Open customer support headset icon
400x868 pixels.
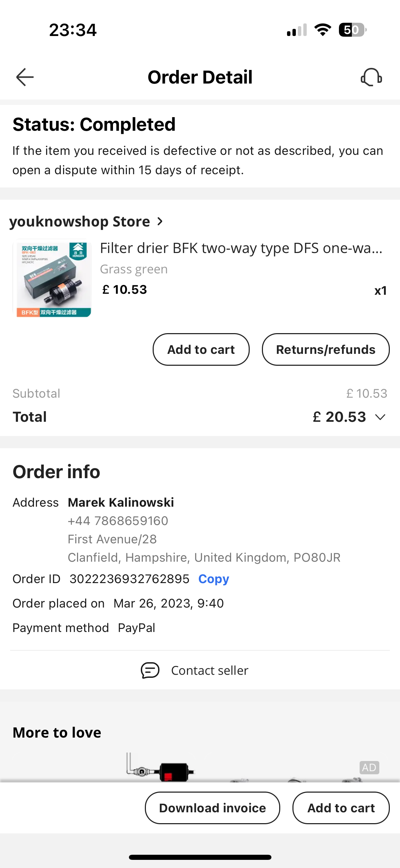click(x=371, y=77)
